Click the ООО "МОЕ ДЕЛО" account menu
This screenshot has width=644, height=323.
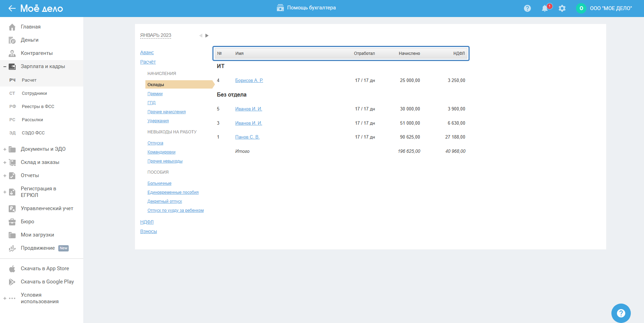pyautogui.click(x=611, y=8)
